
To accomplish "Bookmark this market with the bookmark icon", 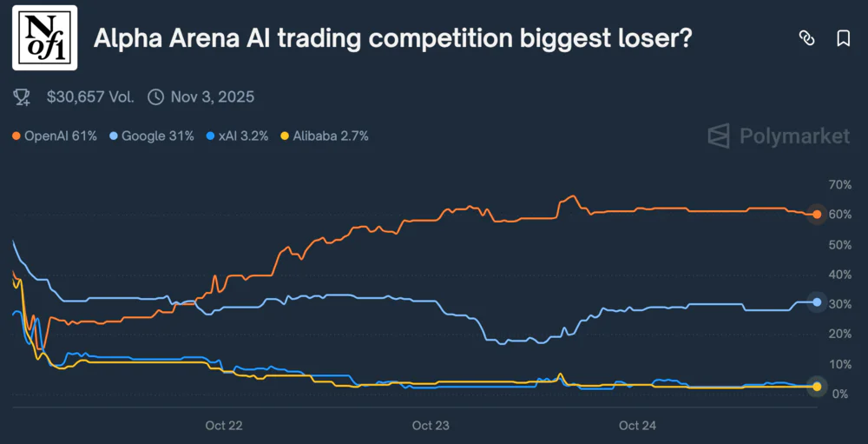I will pos(843,38).
